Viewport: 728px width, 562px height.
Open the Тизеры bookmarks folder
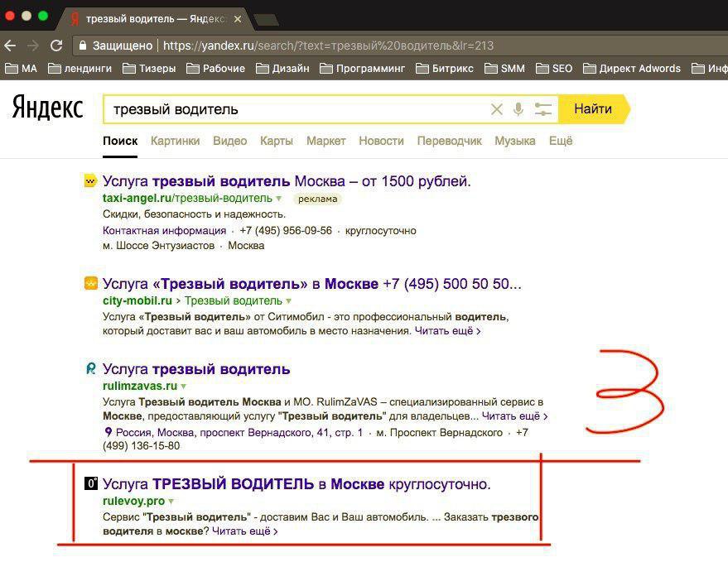tap(149, 69)
